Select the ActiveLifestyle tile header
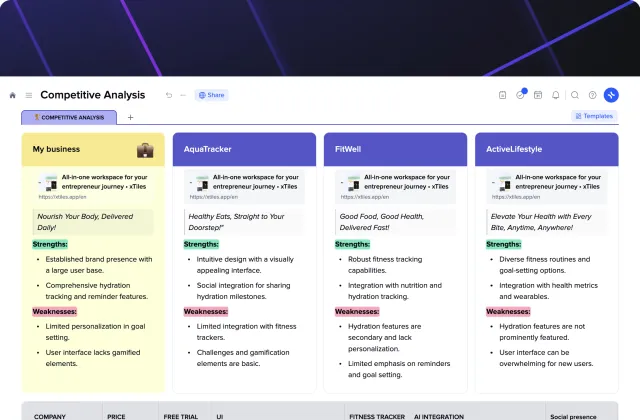This screenshot has height=420, width=640. pyautogui.click(x=547, y=149)
